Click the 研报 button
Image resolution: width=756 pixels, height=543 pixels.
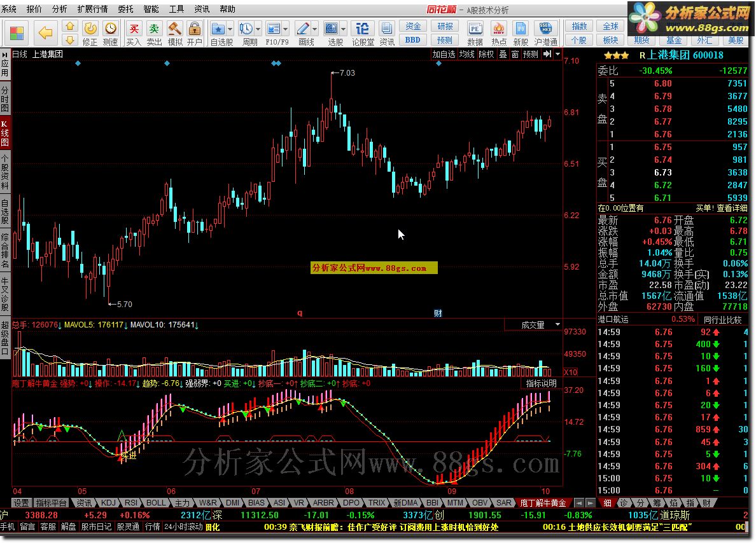coord(445,26)
